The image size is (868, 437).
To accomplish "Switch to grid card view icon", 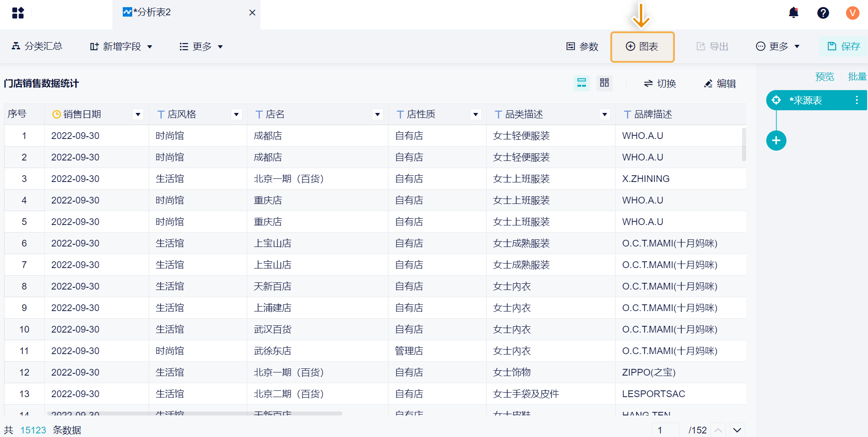I will tap(605, 83).
